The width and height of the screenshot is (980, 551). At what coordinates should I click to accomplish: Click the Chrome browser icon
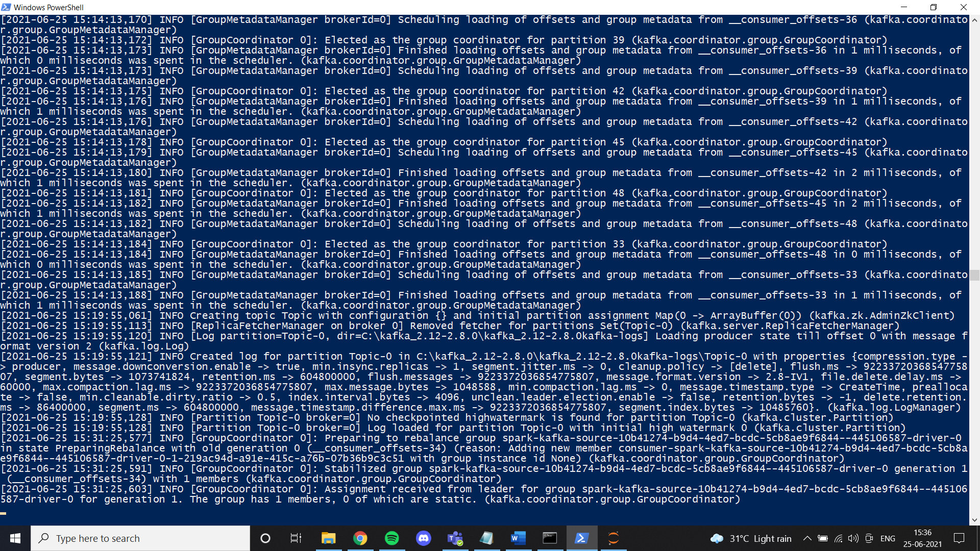click(360, 538)
